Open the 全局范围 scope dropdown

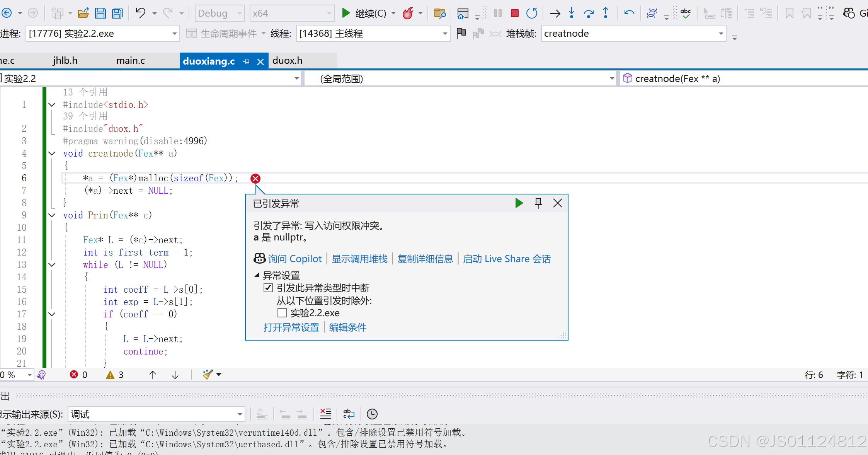460,78
